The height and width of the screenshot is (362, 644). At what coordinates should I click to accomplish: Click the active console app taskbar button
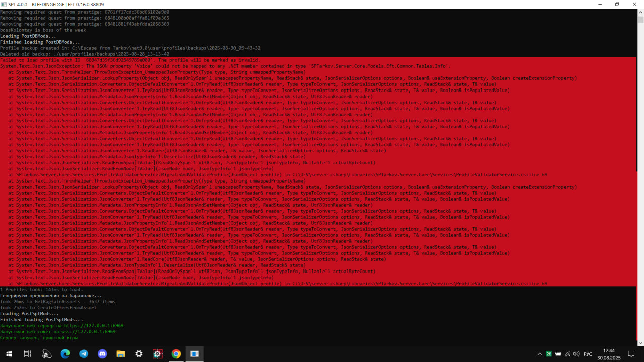pyautogui.click(x=194, y=354)
